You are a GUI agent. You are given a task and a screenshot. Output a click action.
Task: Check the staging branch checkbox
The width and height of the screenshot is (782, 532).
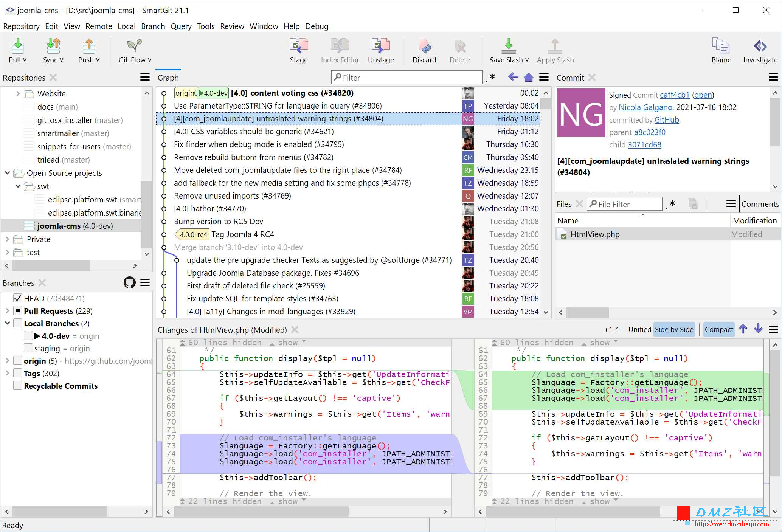[28, 348]
